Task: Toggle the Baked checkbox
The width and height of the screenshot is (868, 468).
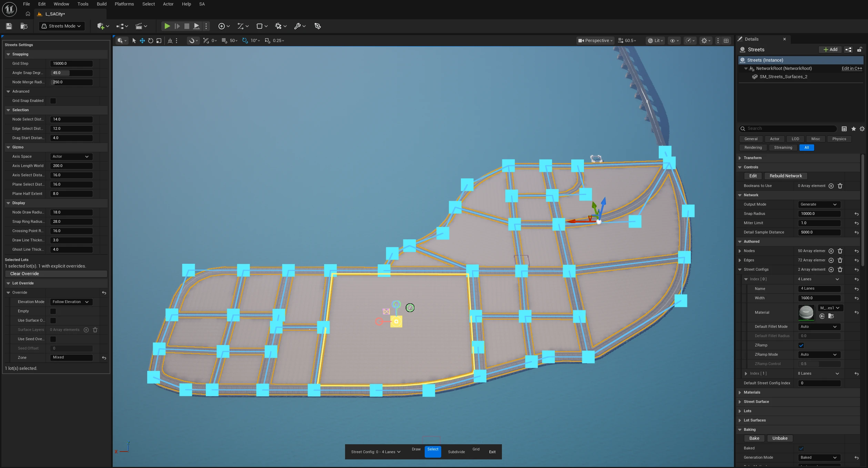Action: (801, 448)
